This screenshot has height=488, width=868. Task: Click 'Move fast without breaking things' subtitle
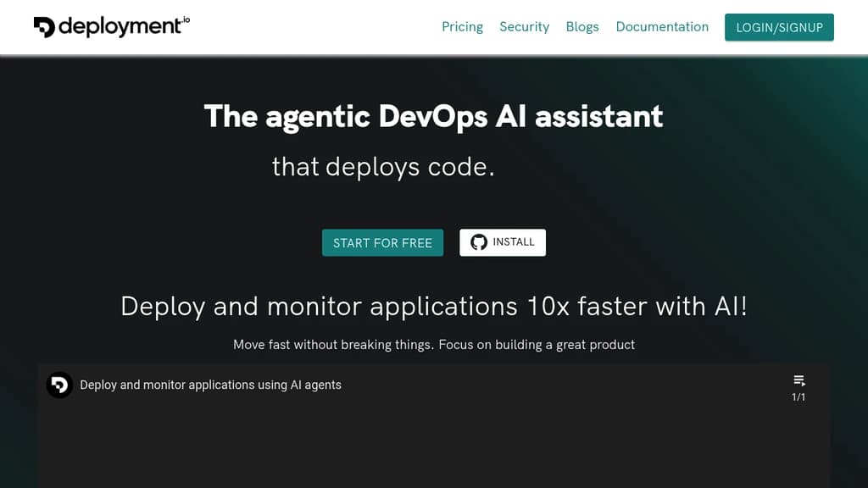point(434,345)
